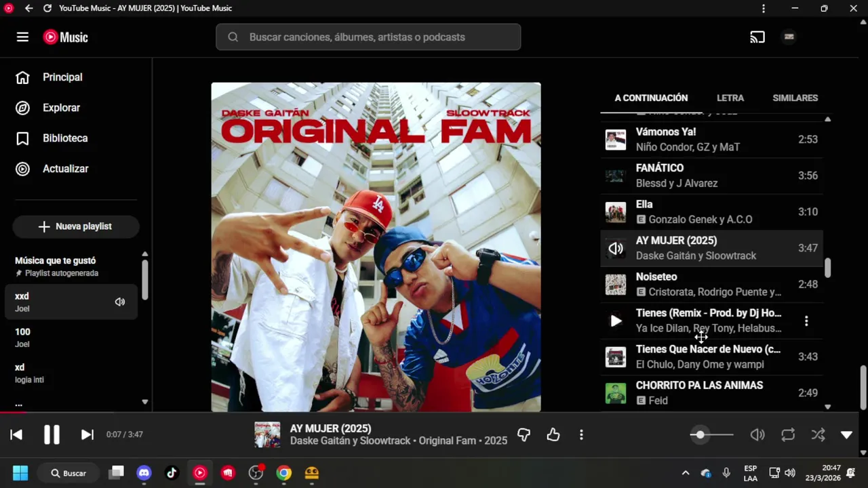Dislike AY MUJER with thumbs down
The image size is (868, 488).
point(524,434)
